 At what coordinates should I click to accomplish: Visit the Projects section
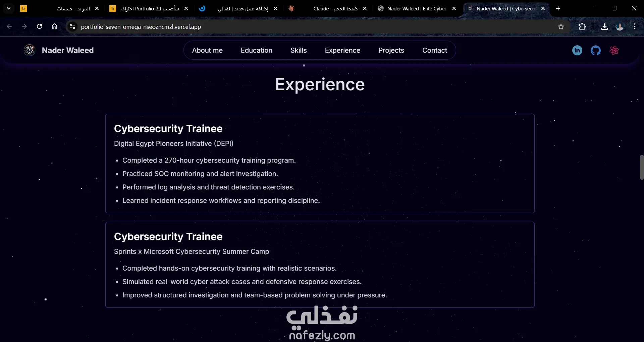[391, 50]
